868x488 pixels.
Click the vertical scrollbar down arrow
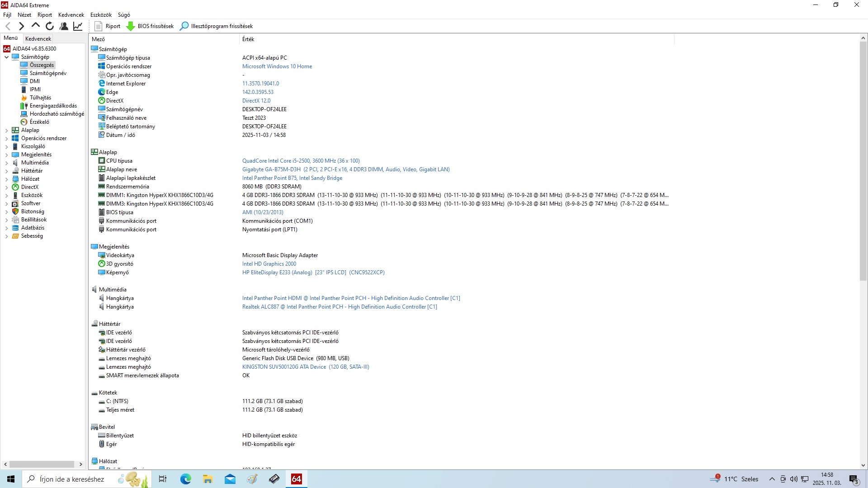point(863,465)
